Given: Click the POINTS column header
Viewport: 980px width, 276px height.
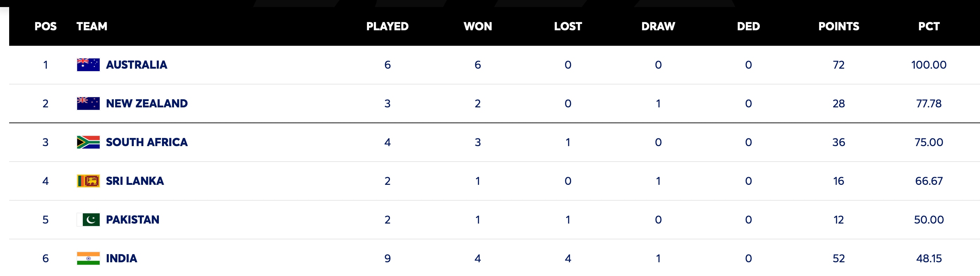Looking at the screenshot, I should tap(839, 26).
